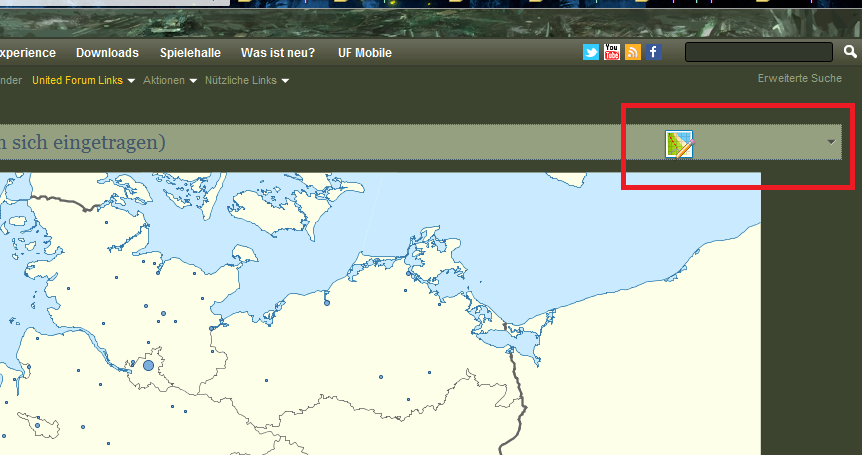Image resolution: width=862 pixels, height=455 pixels.
Task: Click the RSS feed icon
Action: pyautogui.click(x=632, y=52)
